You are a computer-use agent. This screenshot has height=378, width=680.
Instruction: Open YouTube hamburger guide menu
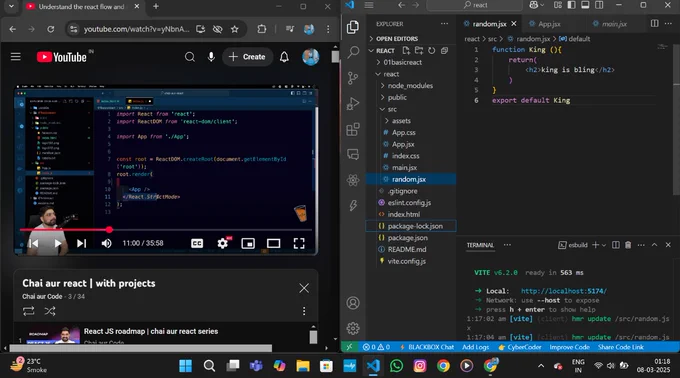click(16, 57)
